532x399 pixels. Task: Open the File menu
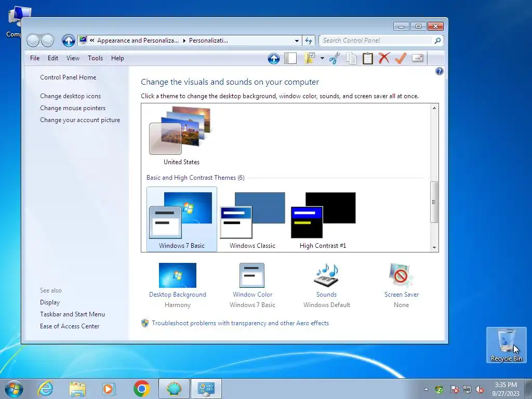point(35,58)
